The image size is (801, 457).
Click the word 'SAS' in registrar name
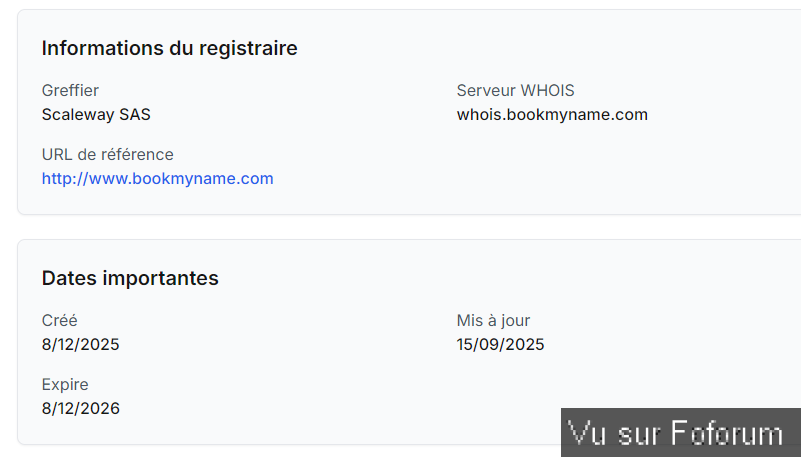[135, 114]
